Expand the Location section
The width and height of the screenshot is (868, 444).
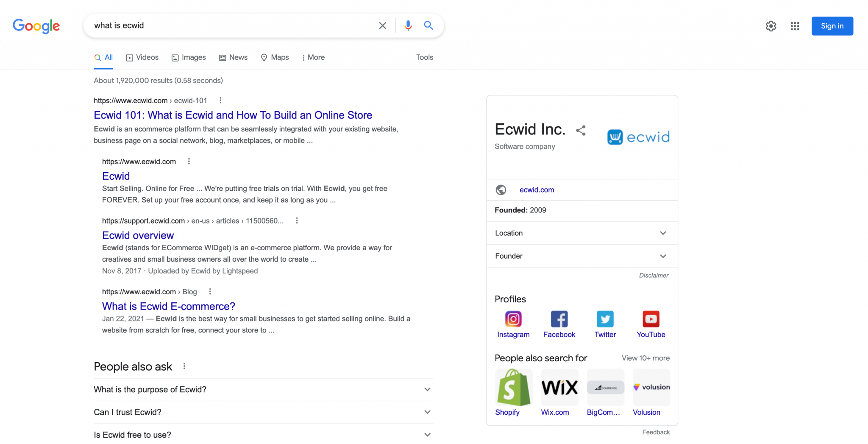coord(663,233)
